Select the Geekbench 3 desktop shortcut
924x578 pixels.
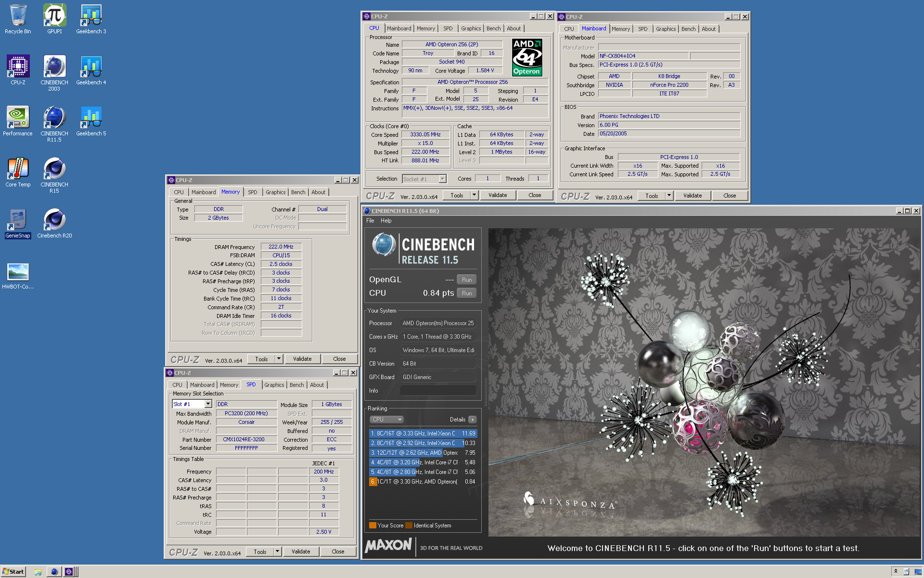[91, 19]
